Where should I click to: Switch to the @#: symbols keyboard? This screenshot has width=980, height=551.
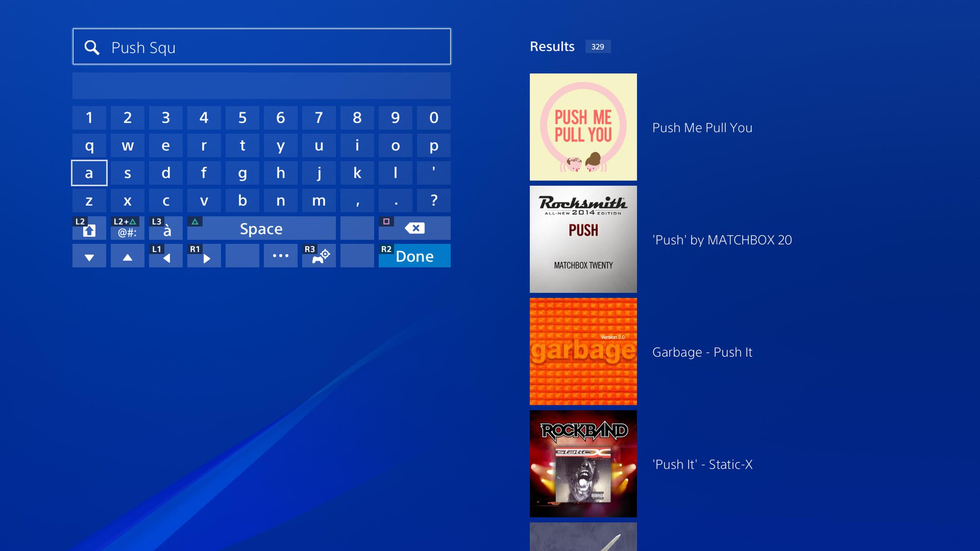click(x=127, y=228)
